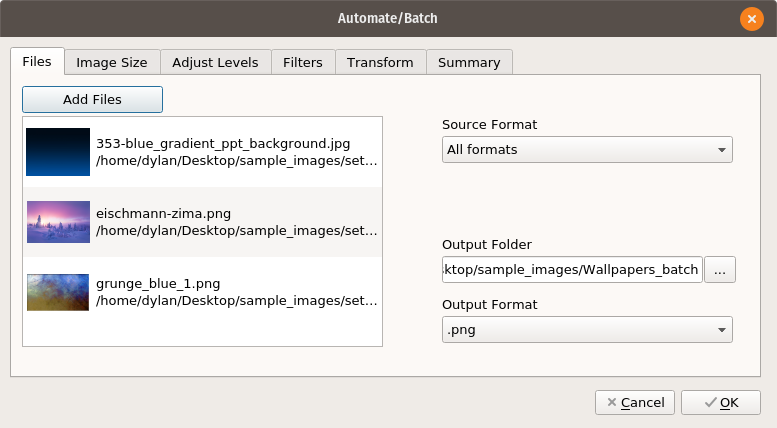Switch to the Files tab
Image resolution: width=777 pixels, height=428 pixels.
(x=37, y=61)
